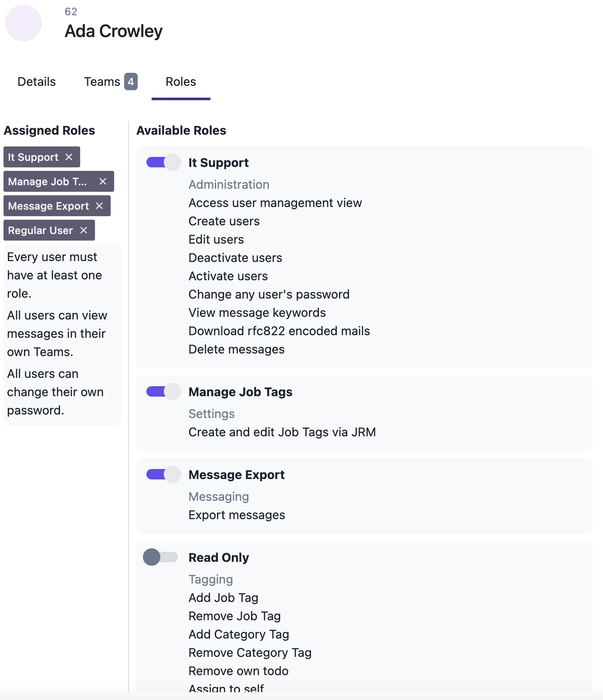Click the It Support chip label
The height and width of the screenshot is (700, 603).
(x=33, y=157)
